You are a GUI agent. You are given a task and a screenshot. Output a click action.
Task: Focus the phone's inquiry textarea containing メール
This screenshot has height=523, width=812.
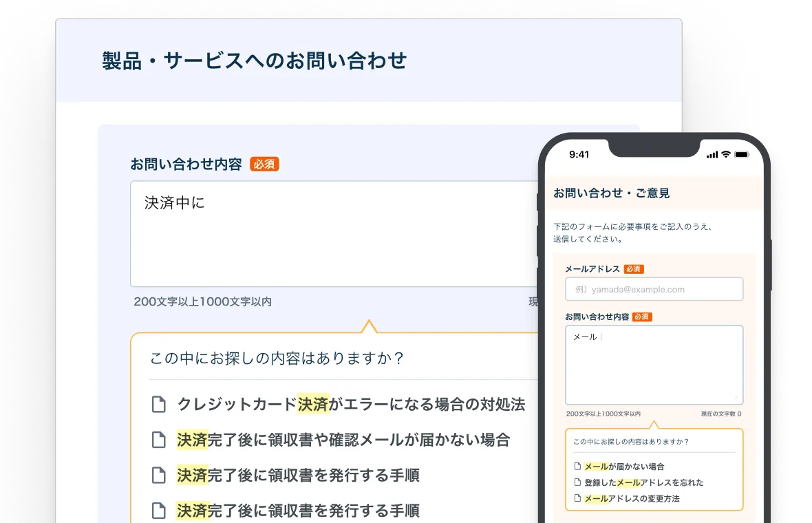click(x=654, y=365)
